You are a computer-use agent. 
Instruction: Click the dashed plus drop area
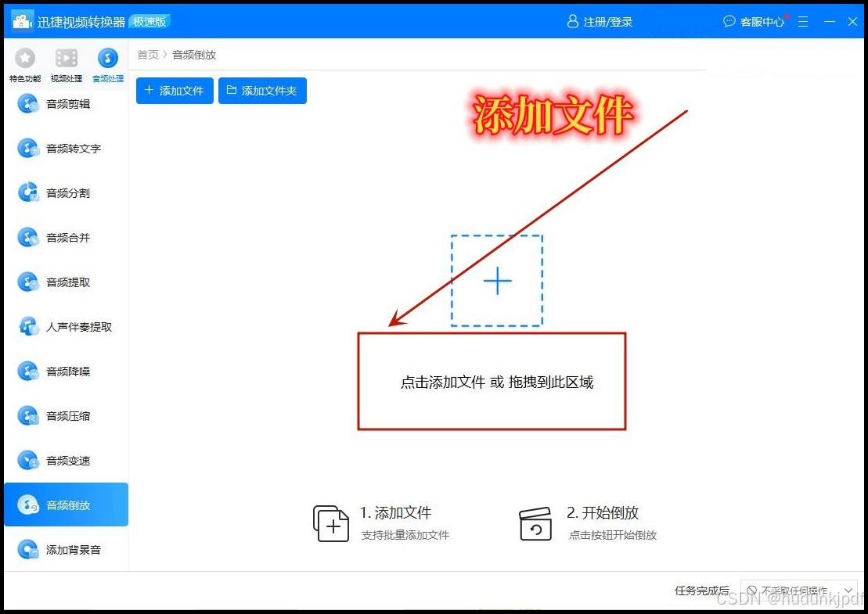point(496,280)
